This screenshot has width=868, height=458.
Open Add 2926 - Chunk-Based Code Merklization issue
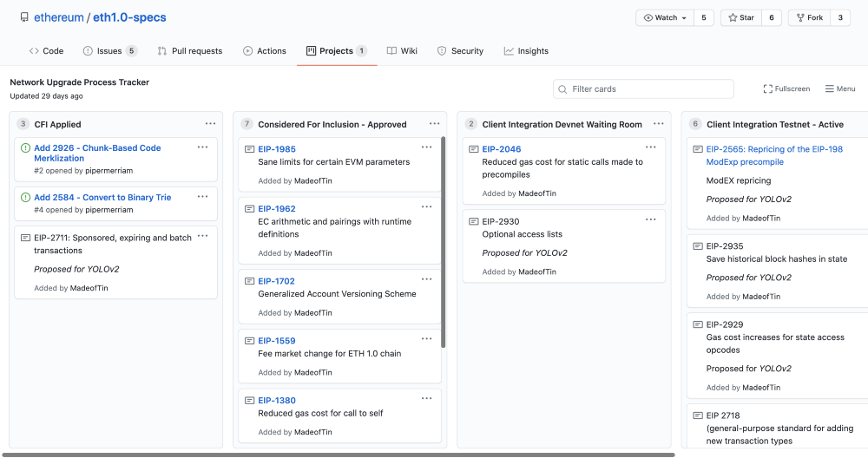coord(97,154)
